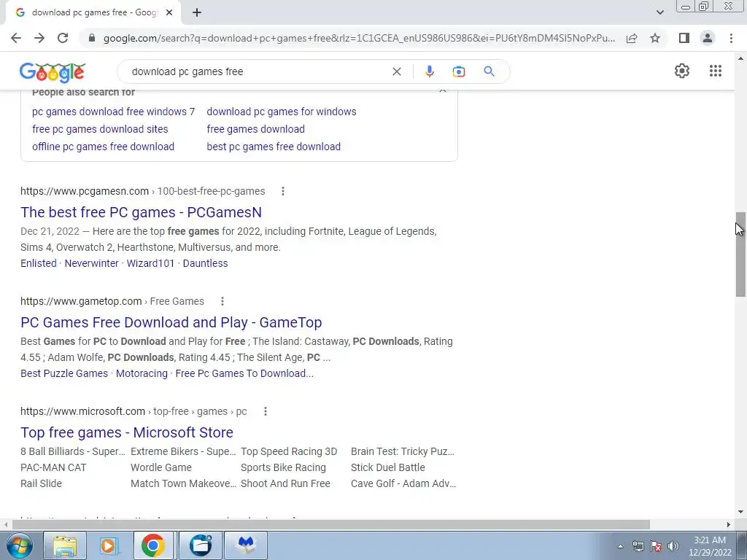The width and height of the screenshot is (747, 560).
Task: Open 'PC Games Free Download and Play - GameTop'
Action: [x=171, y=322]
